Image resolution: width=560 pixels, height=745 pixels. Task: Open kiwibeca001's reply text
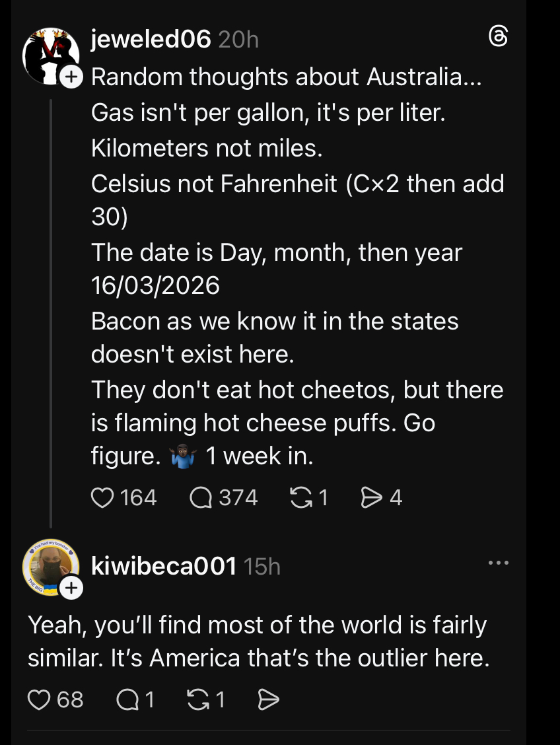pos(258,641)
